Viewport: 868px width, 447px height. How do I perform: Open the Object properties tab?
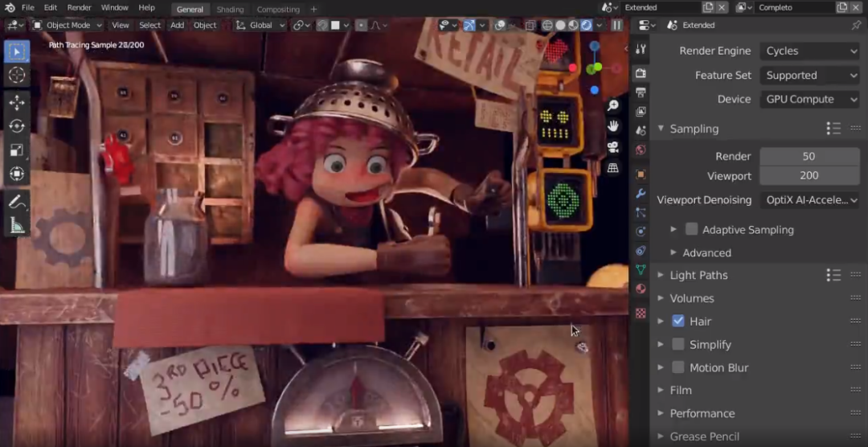click(x=641, y=174)
